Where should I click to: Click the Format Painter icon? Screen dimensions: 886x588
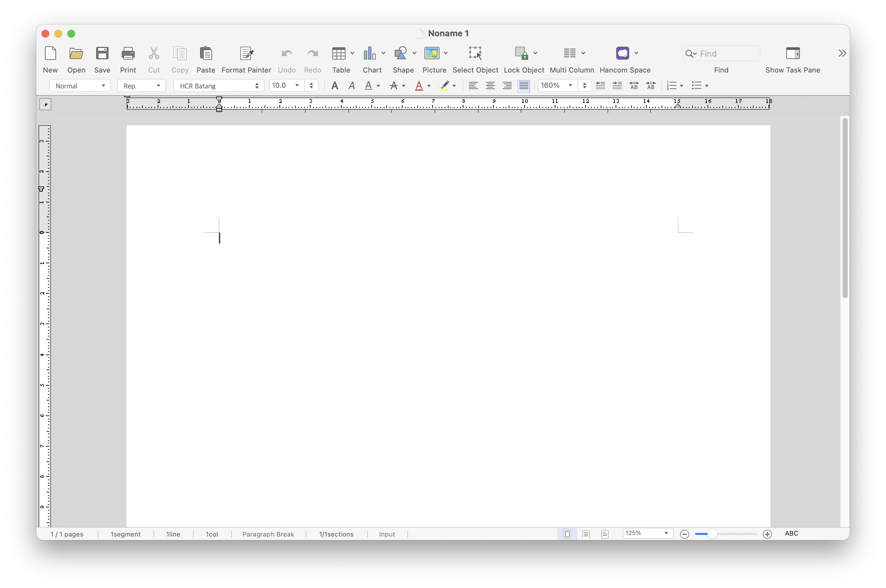pyautogui.click(x=246, y=54)
